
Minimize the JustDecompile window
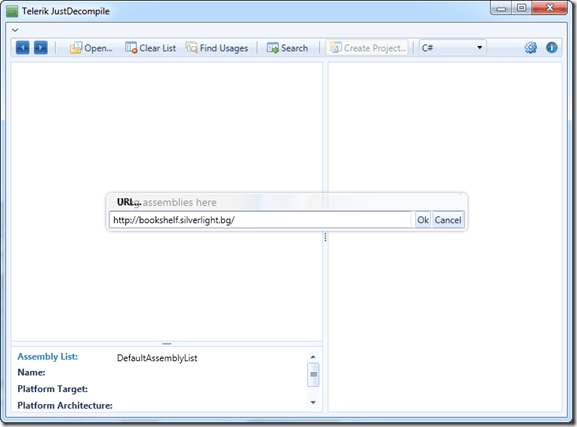[x=501, y=8]
